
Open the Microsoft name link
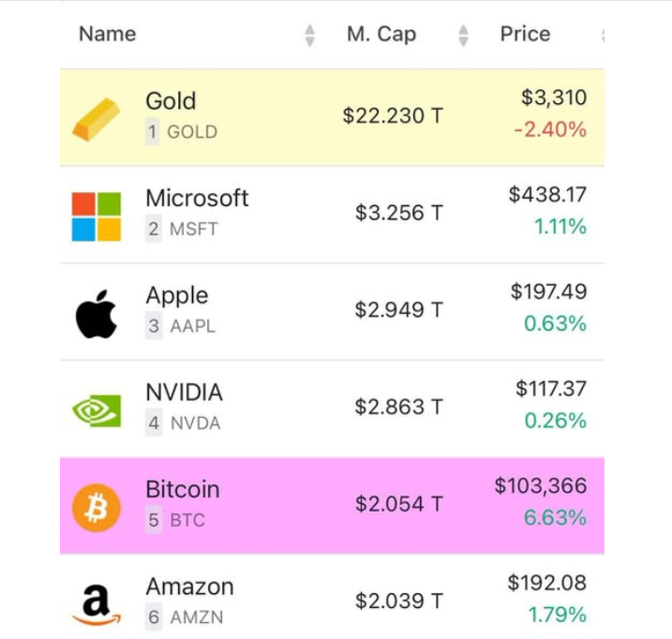click(x=197, y=198)
